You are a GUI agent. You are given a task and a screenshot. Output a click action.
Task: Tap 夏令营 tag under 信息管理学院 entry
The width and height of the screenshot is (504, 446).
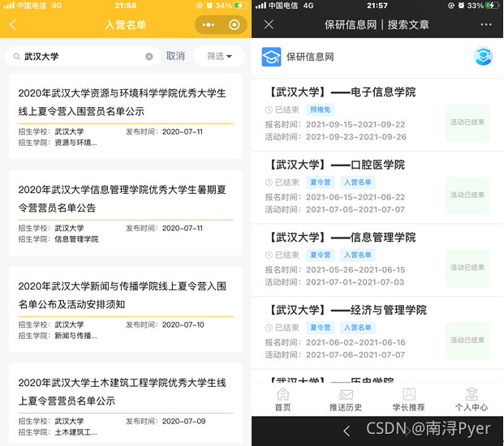(x=320, y=255)
